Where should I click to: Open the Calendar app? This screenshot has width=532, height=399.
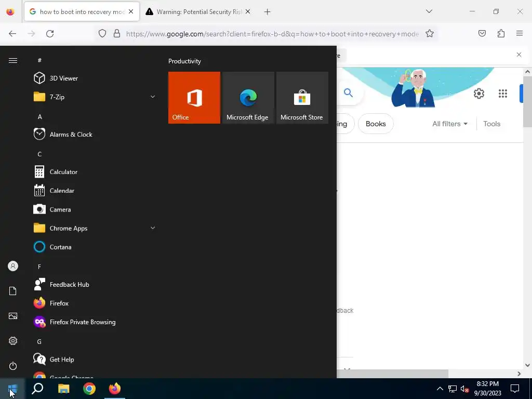95,191
